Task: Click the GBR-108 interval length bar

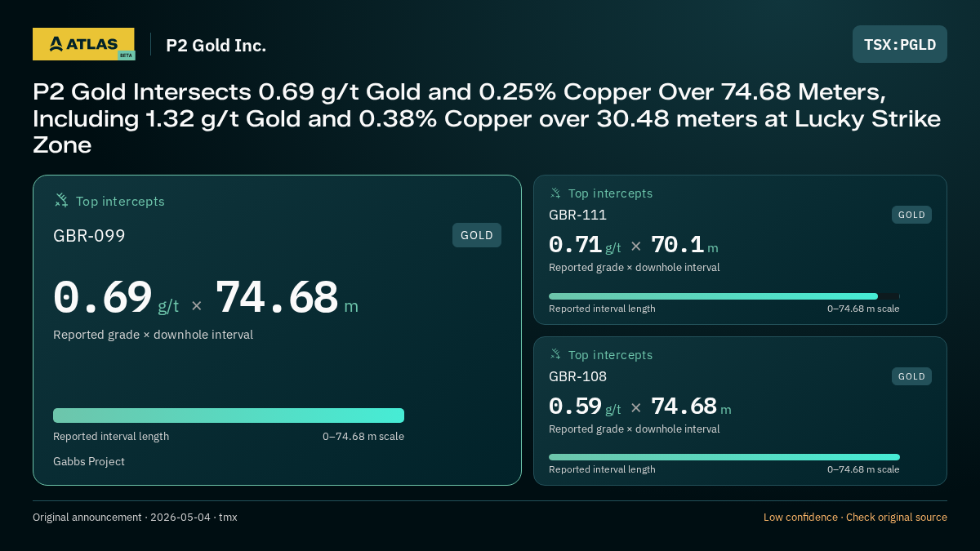Action: click(724, 457)
